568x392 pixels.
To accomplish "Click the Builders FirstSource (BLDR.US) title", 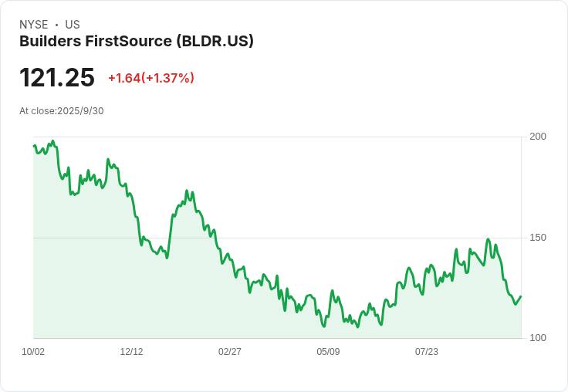I will coord(136,42).
